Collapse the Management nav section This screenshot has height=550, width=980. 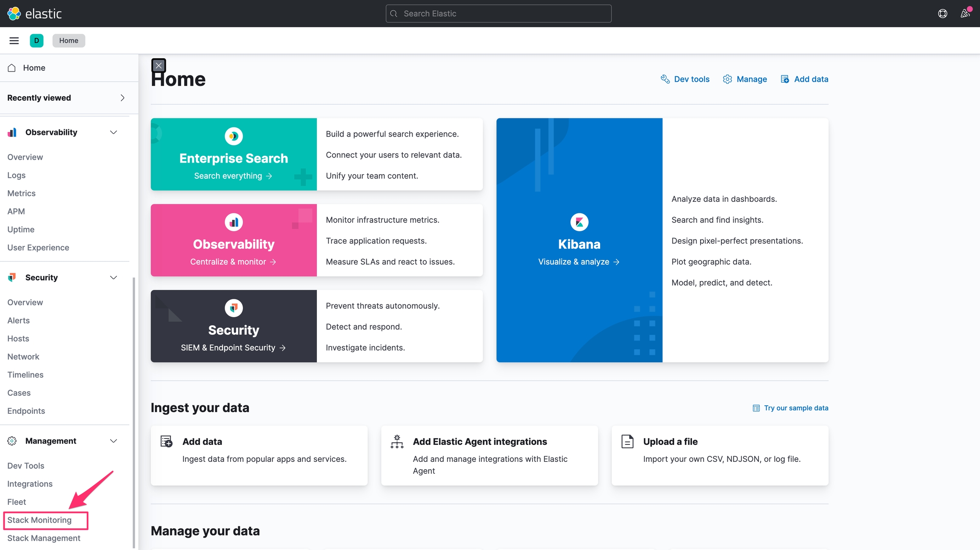(114, 441)
